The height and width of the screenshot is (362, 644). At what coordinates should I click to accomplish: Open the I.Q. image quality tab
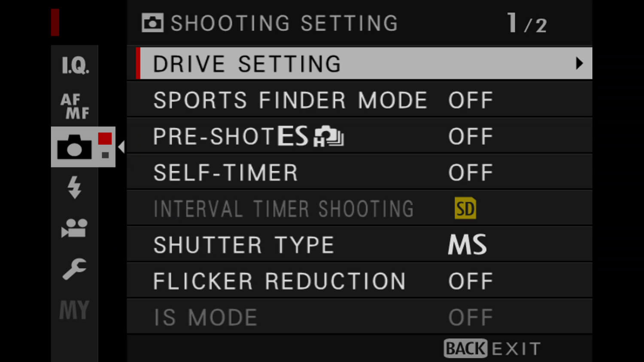tap(75, 65)
